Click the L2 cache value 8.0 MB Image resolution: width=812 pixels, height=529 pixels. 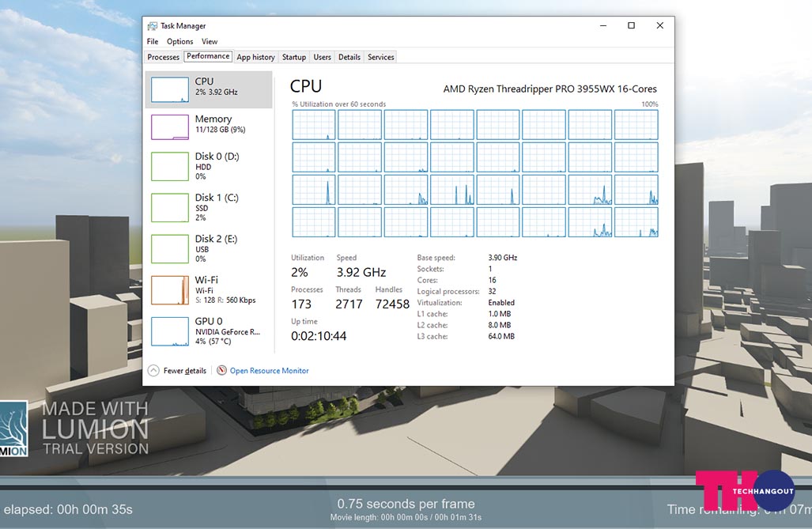click(499, 325)
